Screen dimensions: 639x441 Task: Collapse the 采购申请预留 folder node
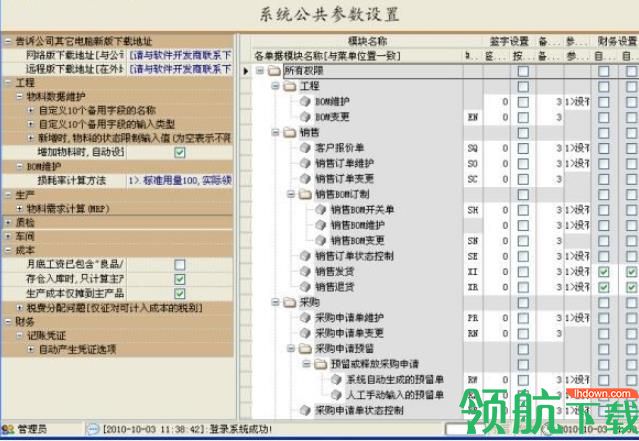click(291, 348)
